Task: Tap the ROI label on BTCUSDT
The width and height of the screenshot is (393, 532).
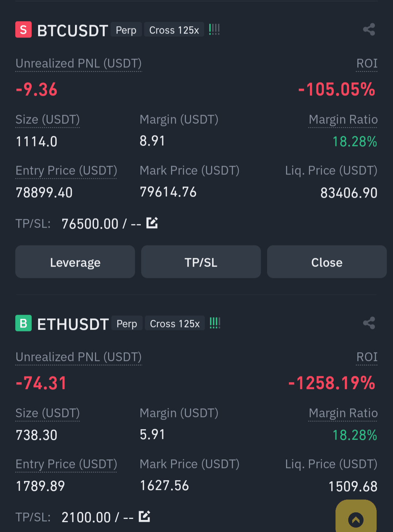Action: point(367,63)
